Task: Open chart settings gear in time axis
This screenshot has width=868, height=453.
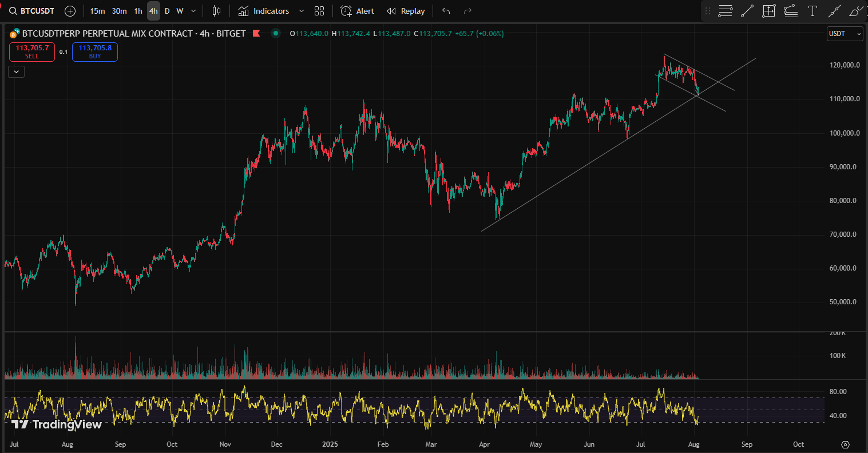Action: coord(846,444)
